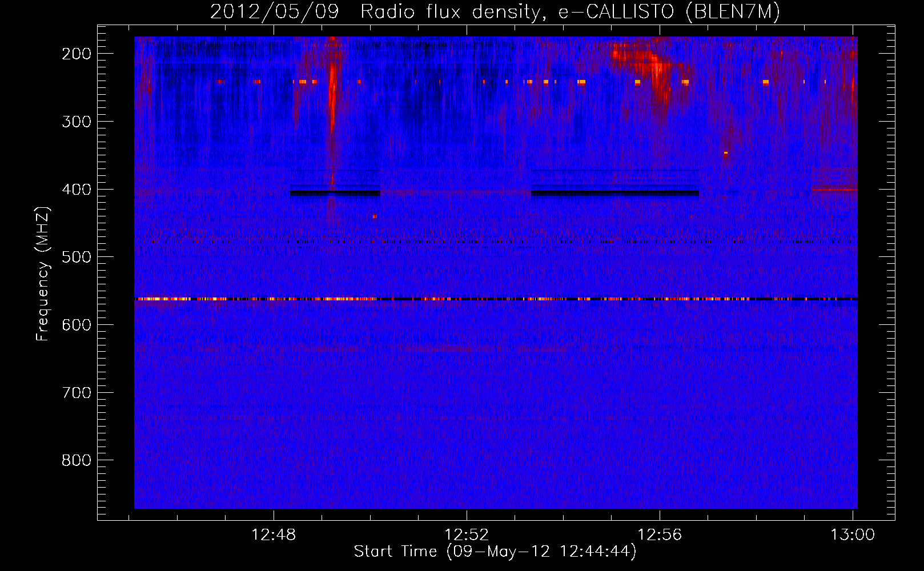Click the 500 frequency tick label
Viewport: 924px width, 571px height.
click(77, 257)
